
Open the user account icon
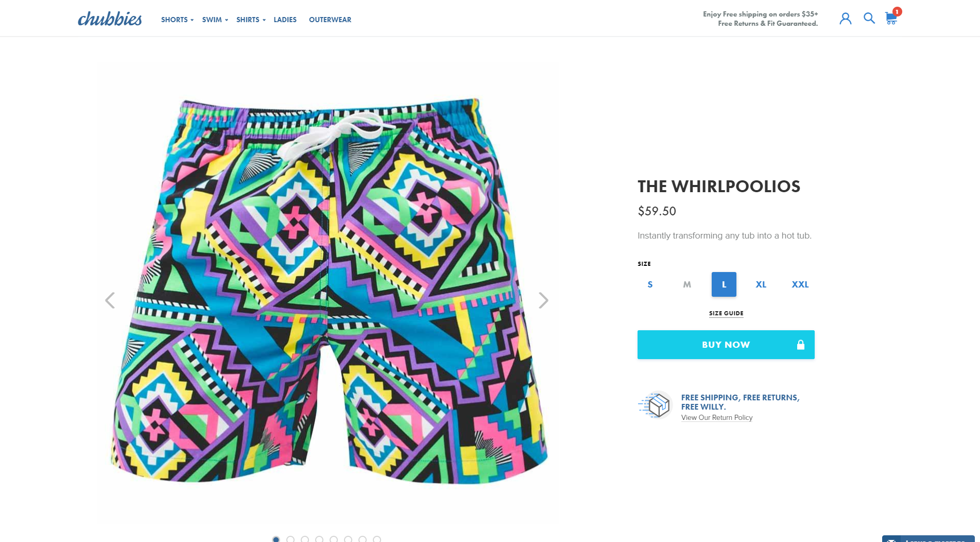point(845,19)
